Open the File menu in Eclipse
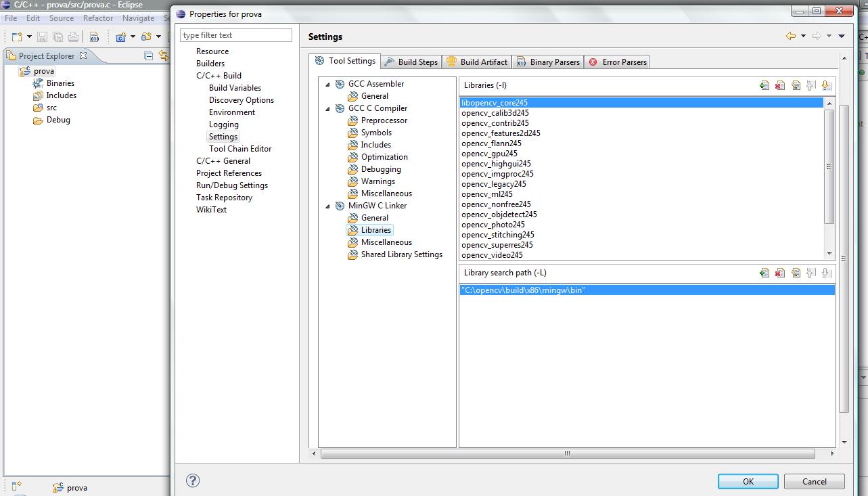This screenshot has width=868, height=496. pos(11,18)
